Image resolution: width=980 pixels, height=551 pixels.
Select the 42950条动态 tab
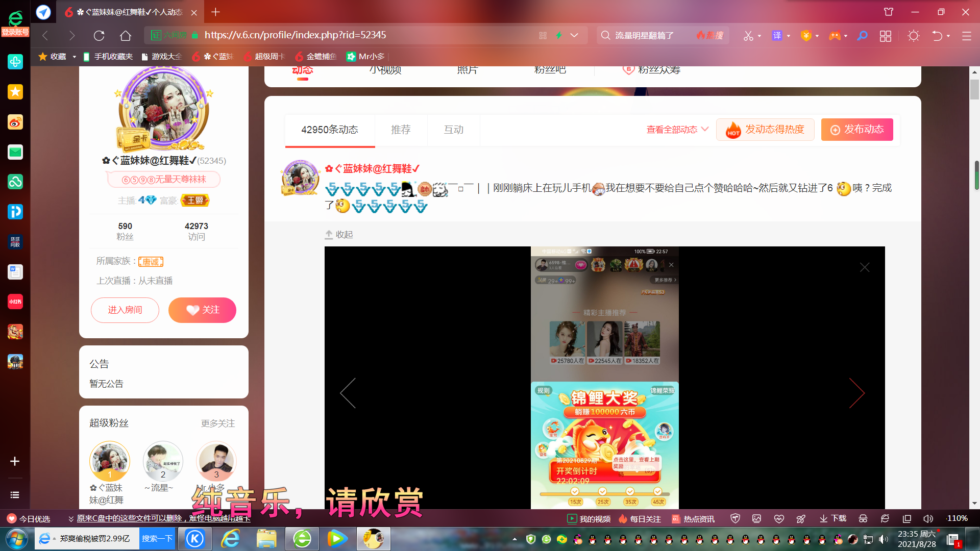(x=330, y=130)
